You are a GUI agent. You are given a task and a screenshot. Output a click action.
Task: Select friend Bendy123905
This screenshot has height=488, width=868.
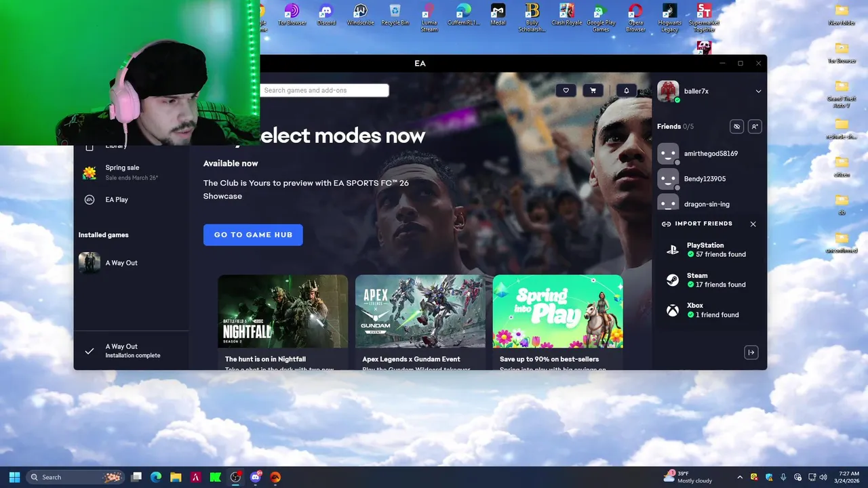click(x=709, y=179)
